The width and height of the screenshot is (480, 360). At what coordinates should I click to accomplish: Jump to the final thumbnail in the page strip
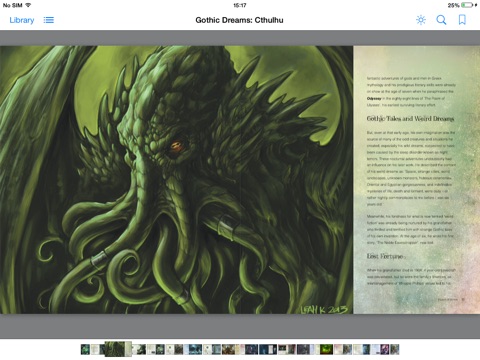tap(395, 349)
